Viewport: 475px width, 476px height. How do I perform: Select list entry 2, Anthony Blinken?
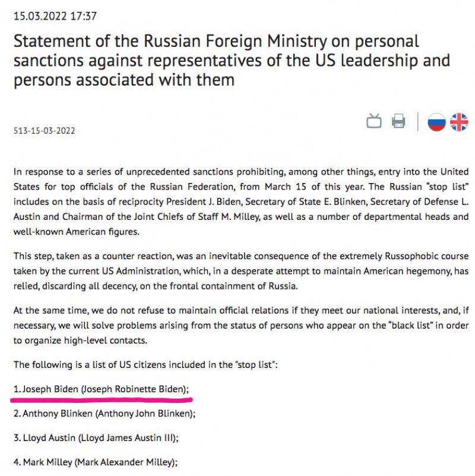coord(104,413)
